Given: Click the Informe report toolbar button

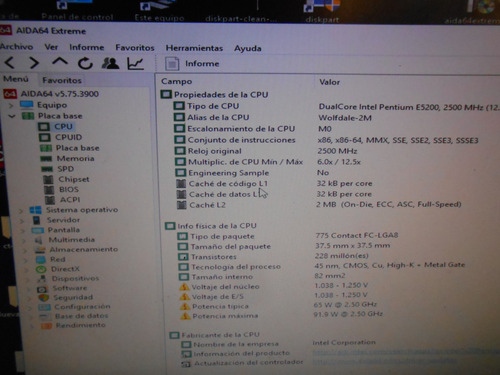Looking at the screenshot, I should point(192,64).
